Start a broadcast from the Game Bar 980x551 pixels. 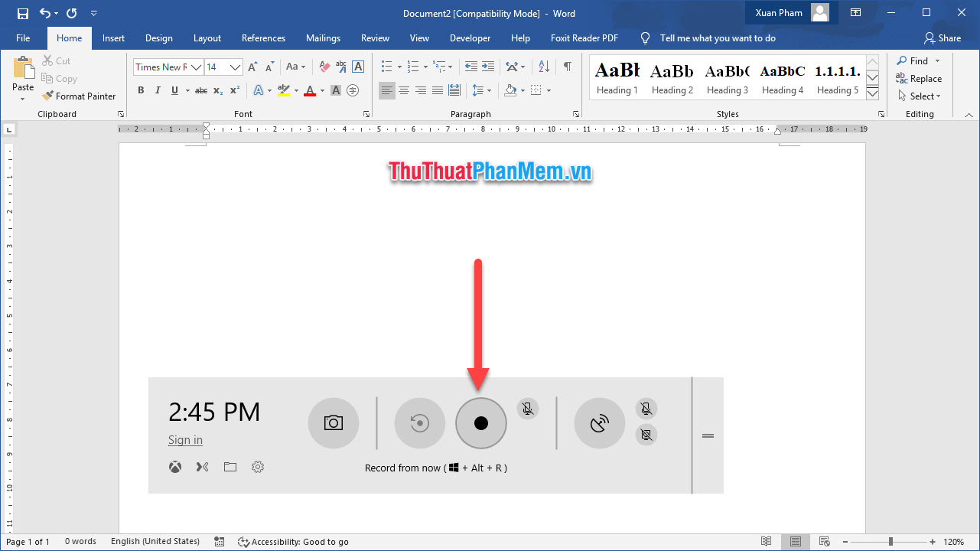(599, 422)
